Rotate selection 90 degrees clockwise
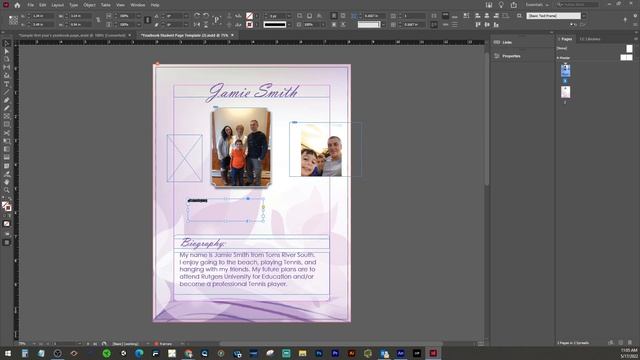640x360 pixels. coord(197,16)
